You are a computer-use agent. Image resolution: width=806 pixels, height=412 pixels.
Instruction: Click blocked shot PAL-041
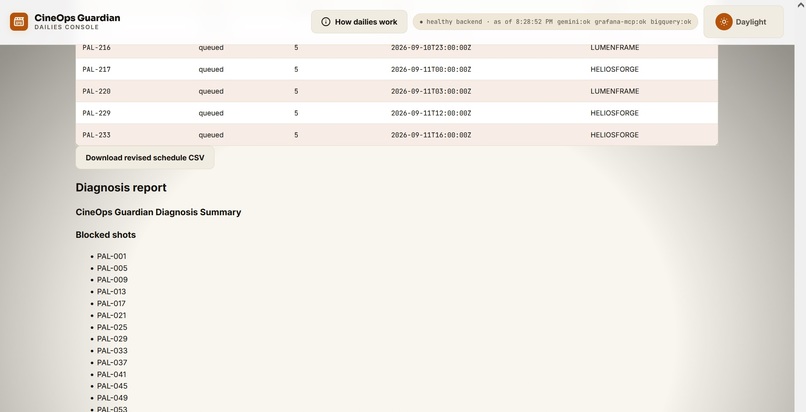[x=112, y=374]
